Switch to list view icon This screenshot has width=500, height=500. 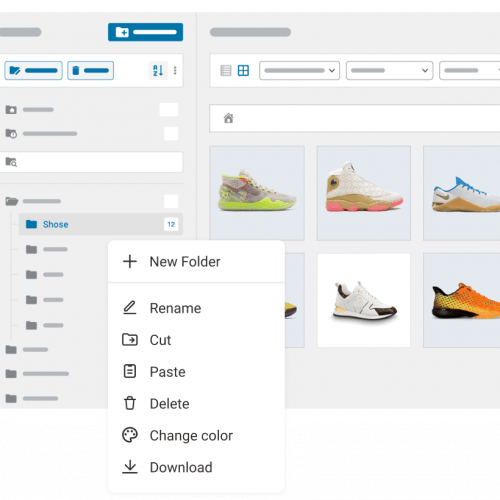point(226,70)
